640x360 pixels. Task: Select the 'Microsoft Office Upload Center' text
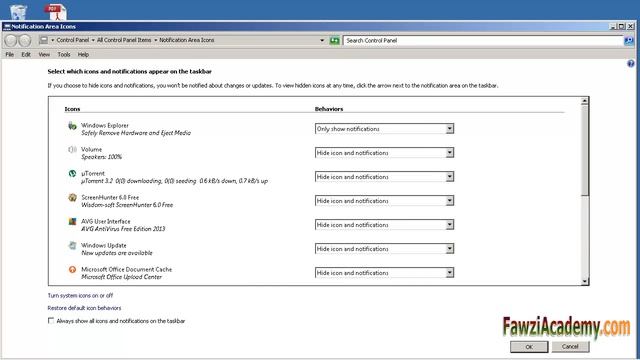[121, 277]
